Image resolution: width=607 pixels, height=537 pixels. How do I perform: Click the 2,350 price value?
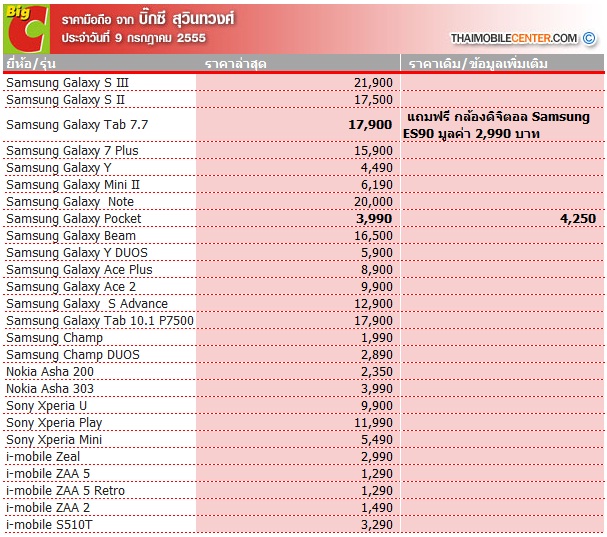click(377, 372)
